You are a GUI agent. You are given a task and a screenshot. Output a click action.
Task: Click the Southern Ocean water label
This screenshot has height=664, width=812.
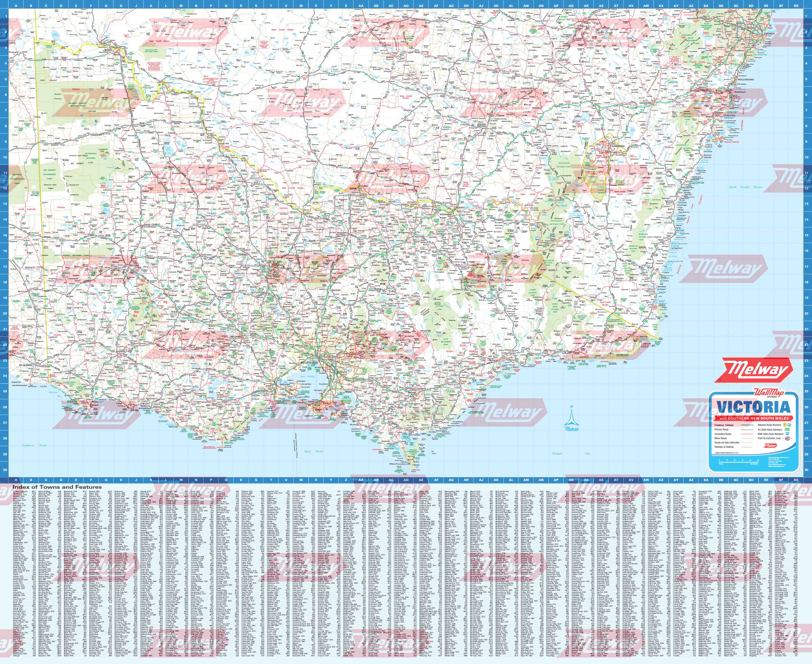(34, 445)
